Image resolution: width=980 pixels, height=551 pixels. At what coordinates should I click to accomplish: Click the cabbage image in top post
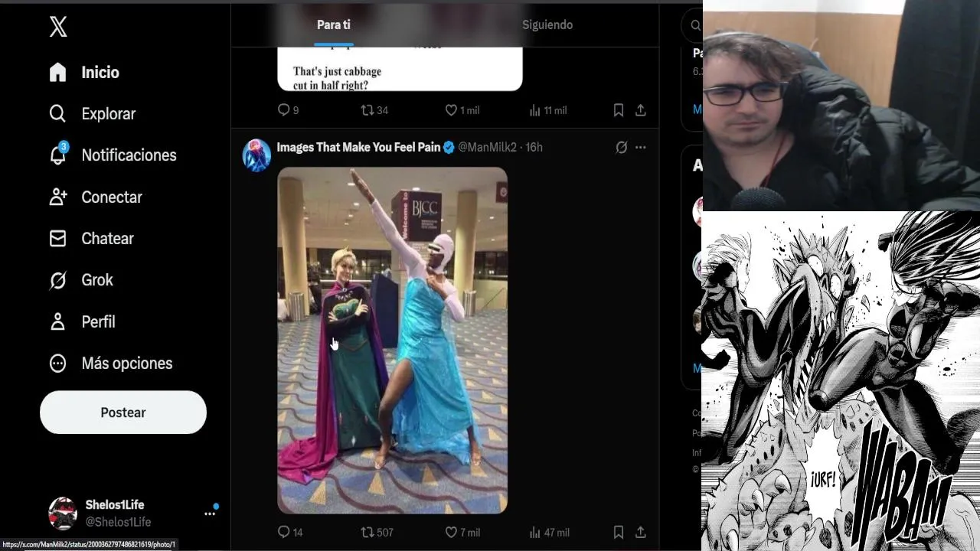pyautogui.click(x=400, y=69)
